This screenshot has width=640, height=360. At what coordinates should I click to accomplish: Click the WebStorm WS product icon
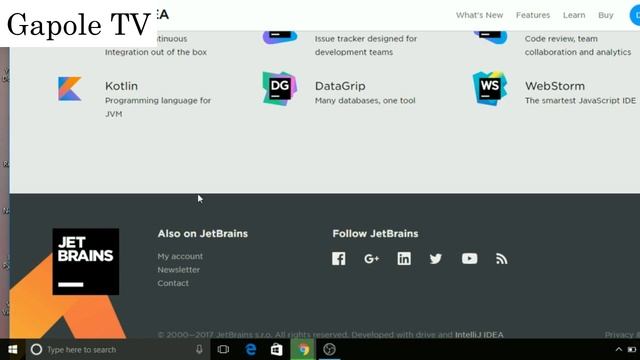[x=490, y=89]
